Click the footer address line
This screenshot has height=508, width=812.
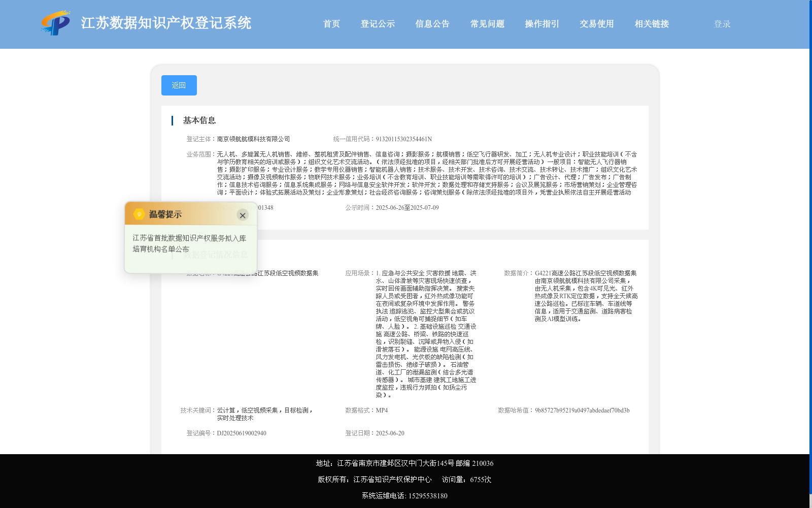[404, 463]
